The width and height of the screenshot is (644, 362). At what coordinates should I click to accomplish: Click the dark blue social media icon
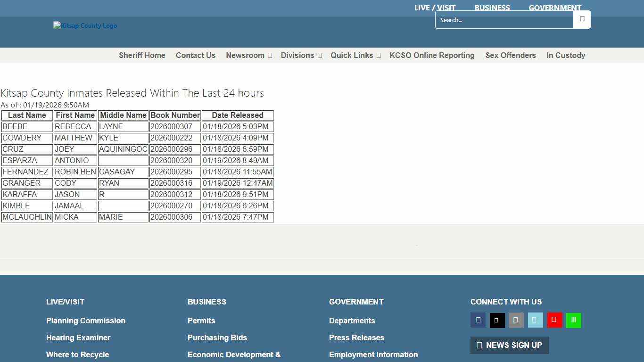tap(478, 320)
